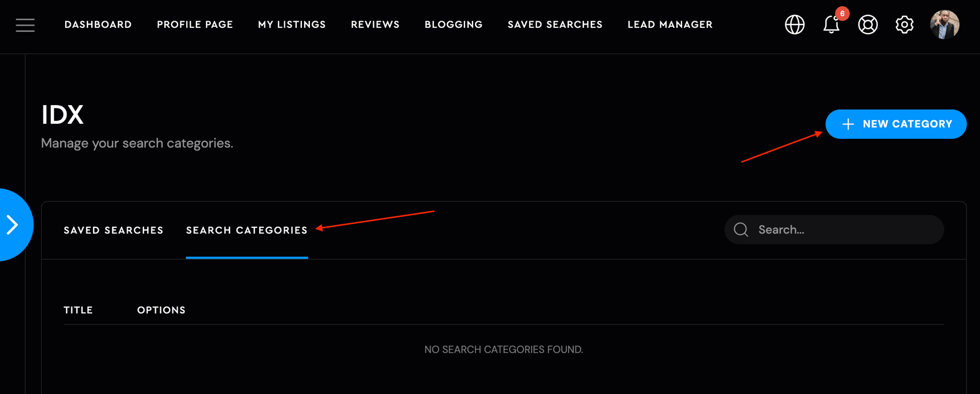The height and width of the screenshot is (394, 980).
Task: Open Blogging navigation item
Action: (454, 25)
